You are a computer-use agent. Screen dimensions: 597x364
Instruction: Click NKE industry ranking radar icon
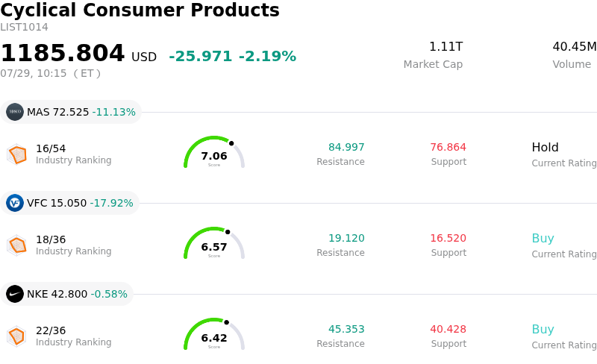[17, 336]
